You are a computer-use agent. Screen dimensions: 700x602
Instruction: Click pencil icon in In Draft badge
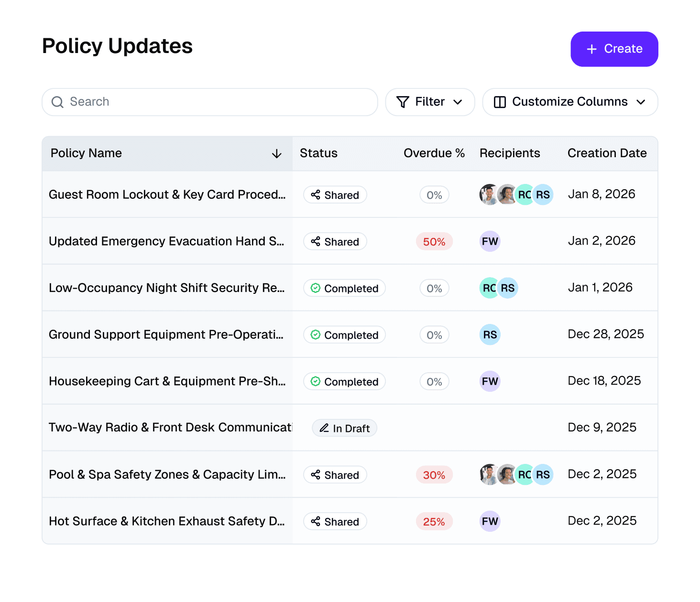(324, 428)
